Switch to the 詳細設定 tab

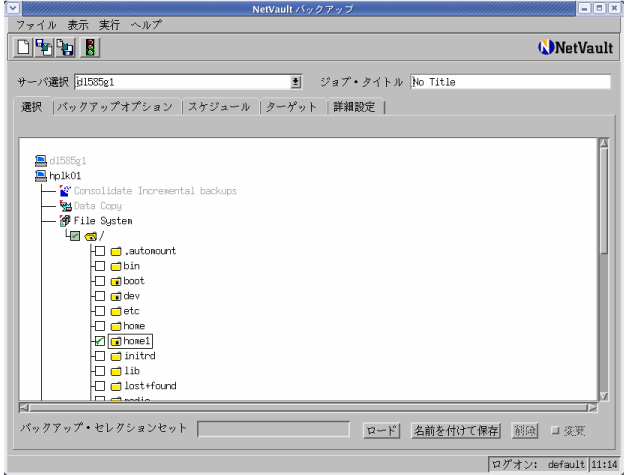coord(354,107)
